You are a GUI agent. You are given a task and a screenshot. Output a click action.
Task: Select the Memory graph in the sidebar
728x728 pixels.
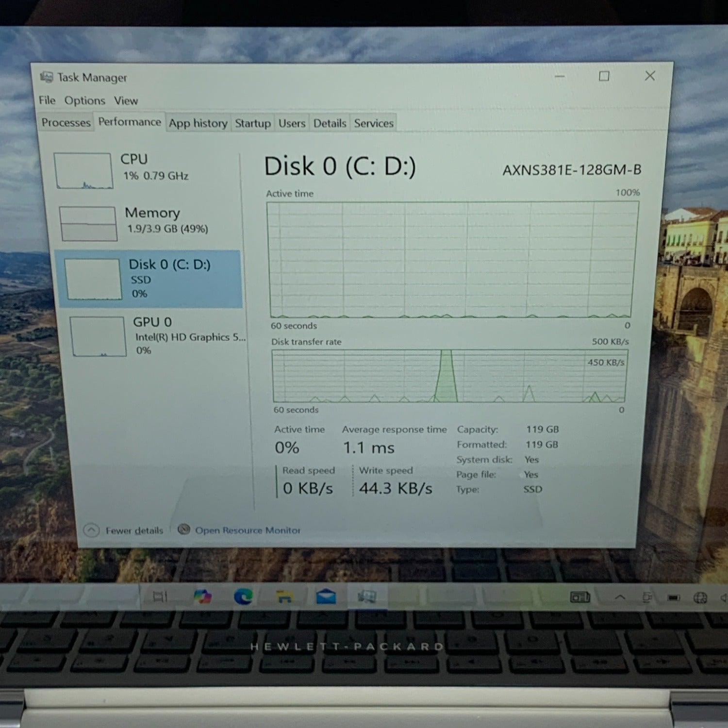click(x=89, y=223)
